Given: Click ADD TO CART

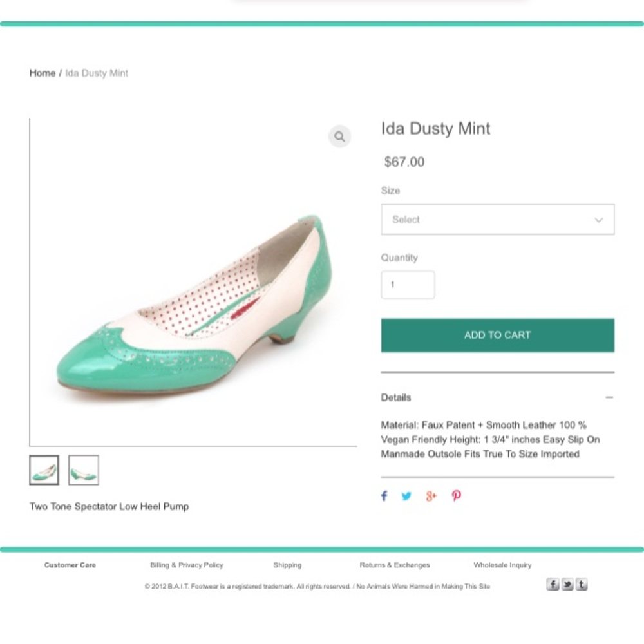Looking at the screenshot, I should pyautogui.click(x=497, y=335).
